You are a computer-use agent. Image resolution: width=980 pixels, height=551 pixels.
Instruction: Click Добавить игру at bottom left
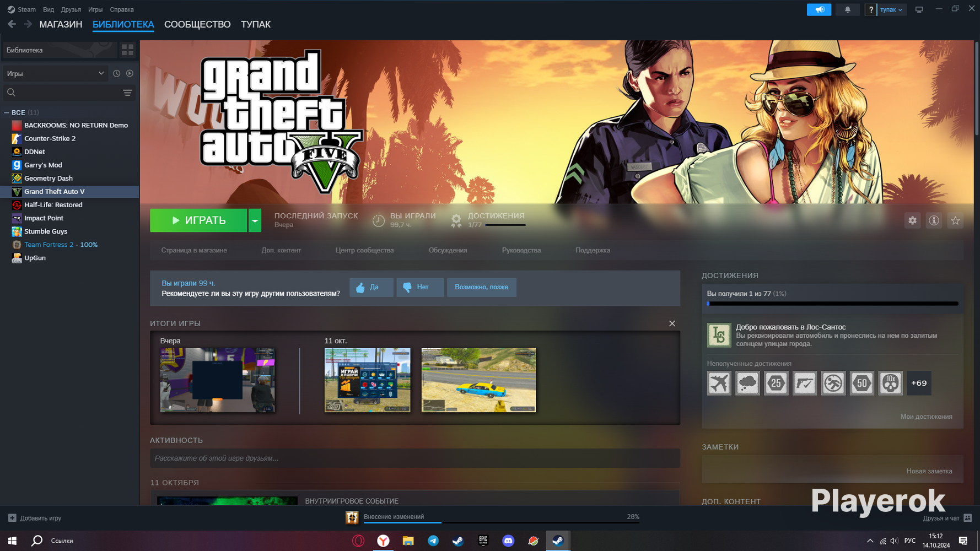coord(35,518)
